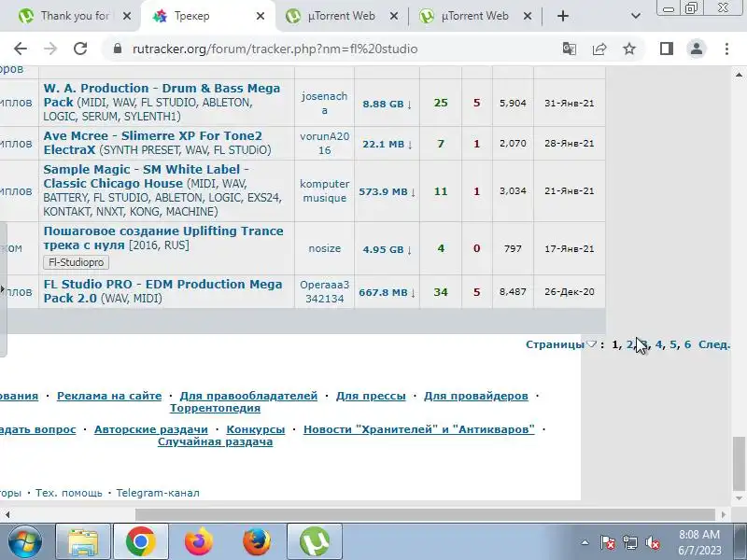Download the 4.95 GB torrent
747x560 pixels.
(387, 249)
